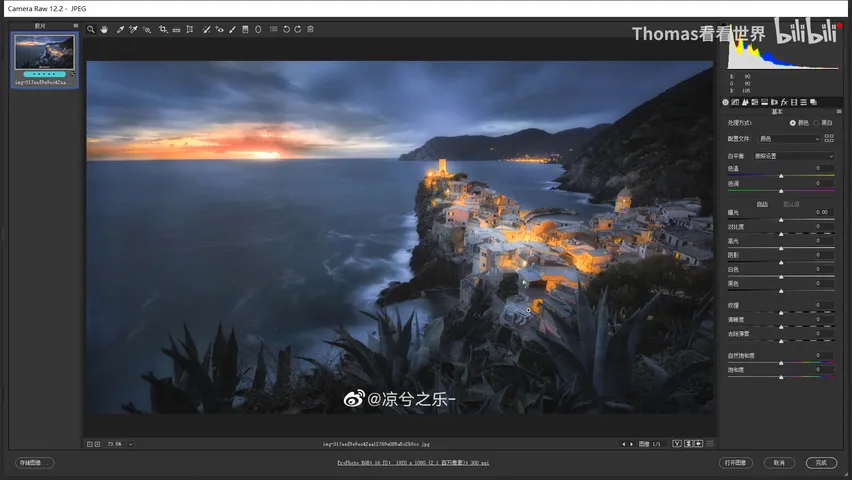Open the ProPhoto RGB workflow options link

click(413, 463)
